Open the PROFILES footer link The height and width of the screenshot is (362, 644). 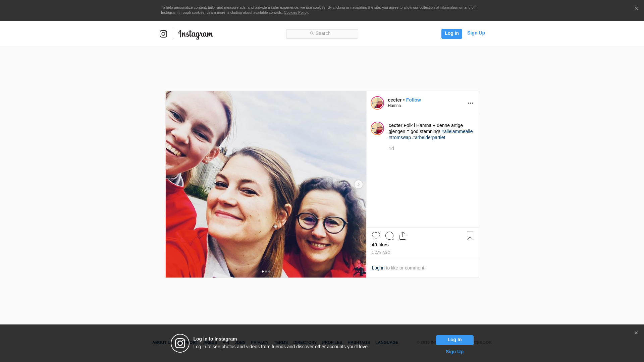coord(332,343)
